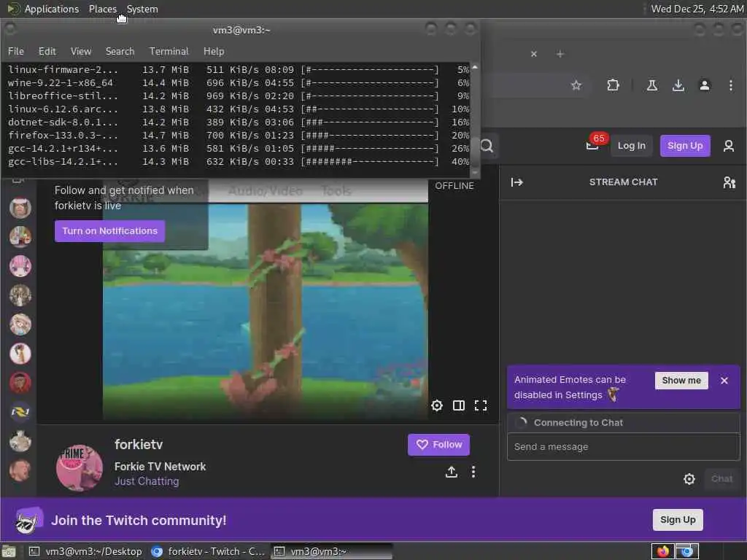Open browser profile icon
This screenshot has height=560, width=747.
pyautogui.click(x=705, y=85)
